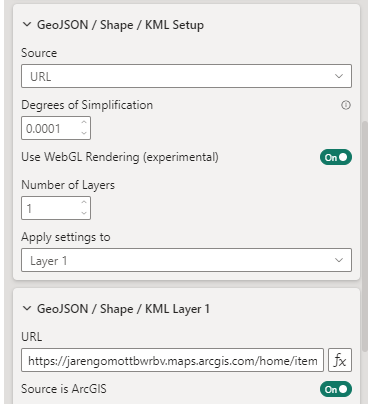Open the Apply settings to Layer 1 dropdown
Image resolution: width=368 pixels, height=404 pixels.
pos(186,260)
